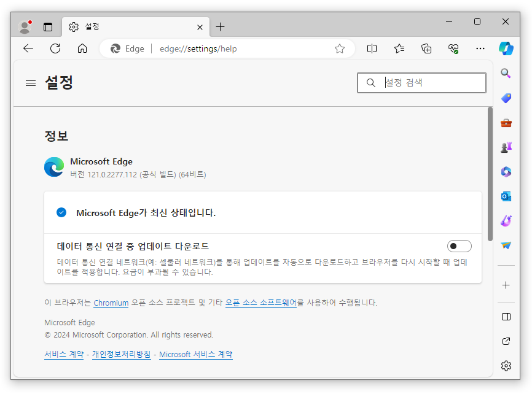Open Microsoft 서비스 계약 link
Viewport: 532px width, 394px height.
196,354
